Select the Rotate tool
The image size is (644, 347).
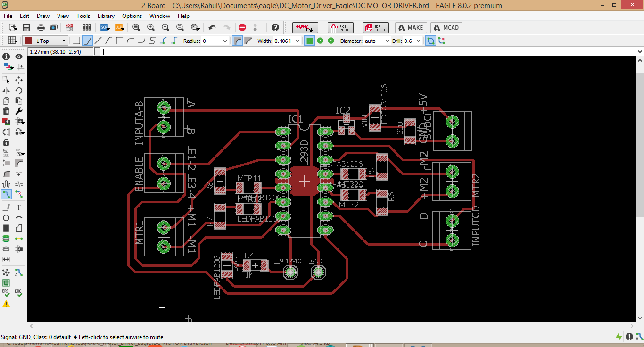(x=19, y=90)
